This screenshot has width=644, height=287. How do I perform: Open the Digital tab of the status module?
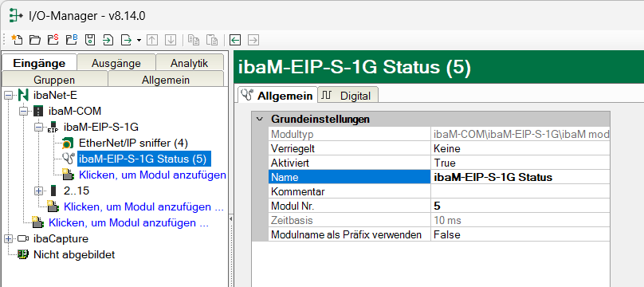348,96
